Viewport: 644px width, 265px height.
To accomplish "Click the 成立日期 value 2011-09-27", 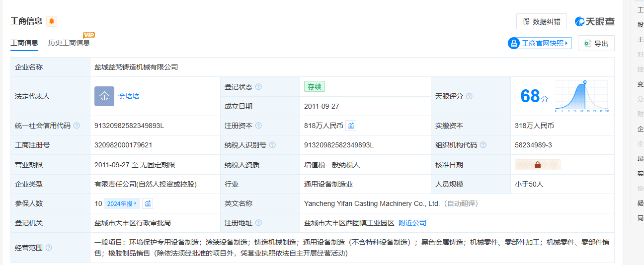I will pyautogui.click(x=322, y=106).
